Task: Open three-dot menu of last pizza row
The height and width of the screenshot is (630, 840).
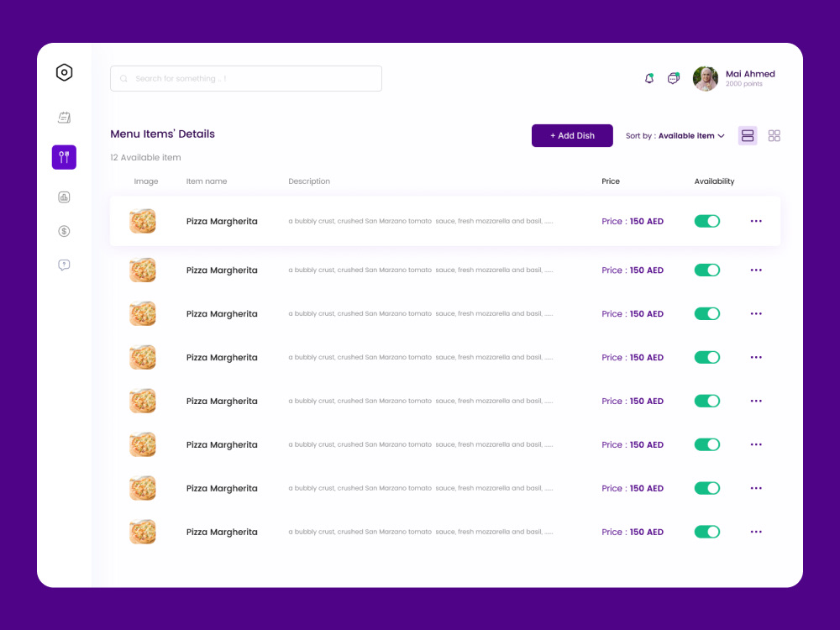Action: tap(756, 532)
